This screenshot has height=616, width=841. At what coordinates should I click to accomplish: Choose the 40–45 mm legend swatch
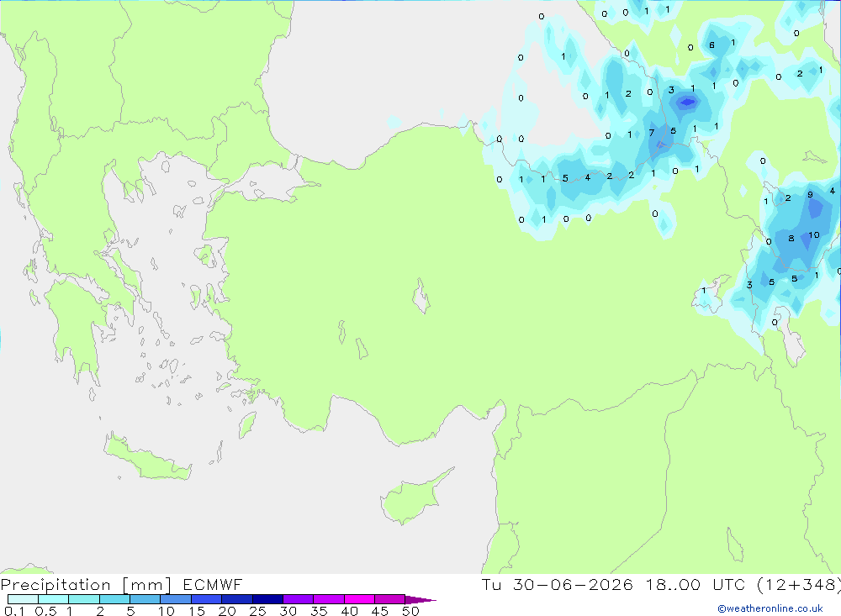click(359, 599)
